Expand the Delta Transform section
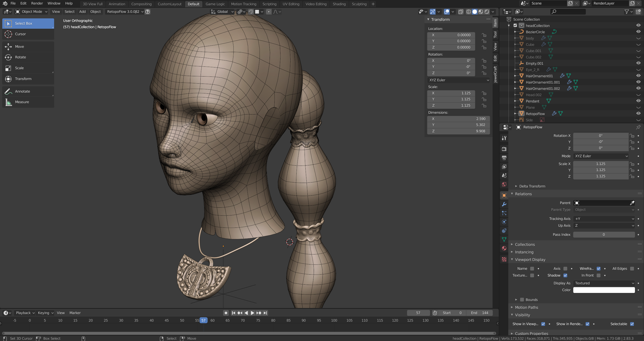The width and height of the screenshot is (644, 341). pyautogui.click(x=532, y=186)
